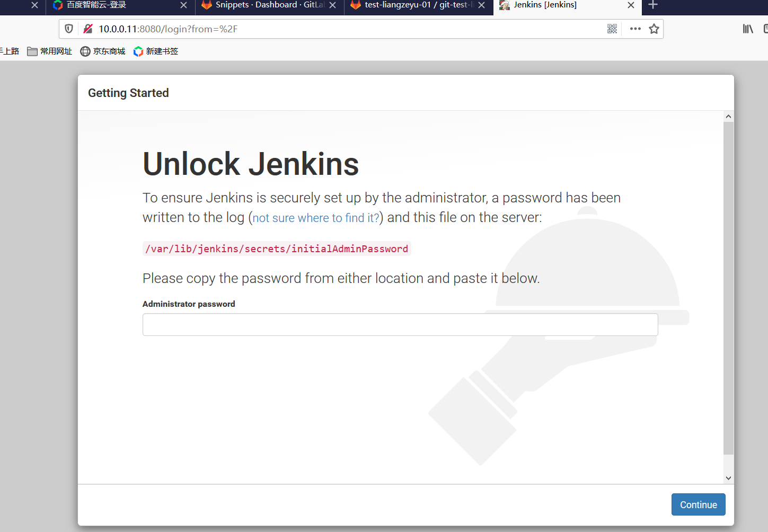Close the Jenkins tab
Viewport: 768px width, 532px height.
pos(631,5)
